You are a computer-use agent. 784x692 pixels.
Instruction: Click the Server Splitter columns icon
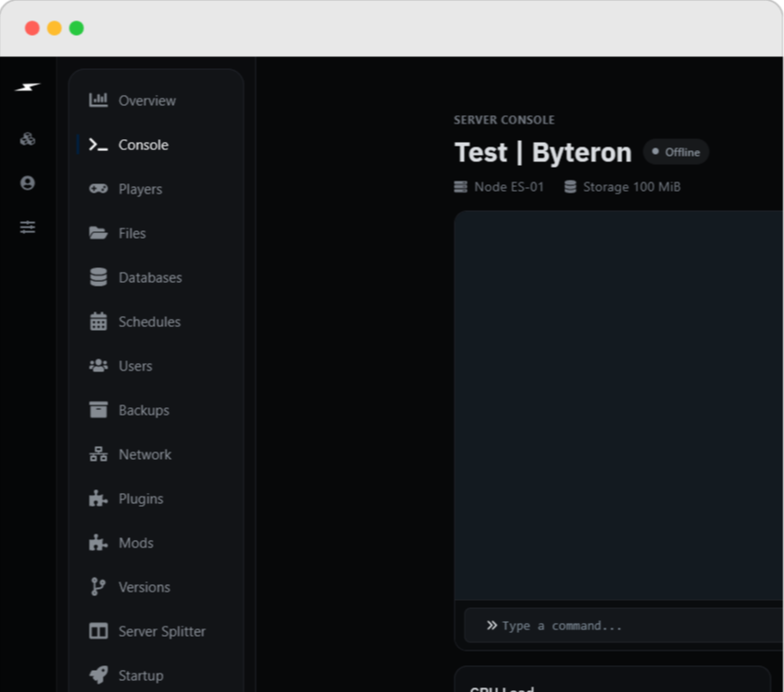tap(98, 631)
